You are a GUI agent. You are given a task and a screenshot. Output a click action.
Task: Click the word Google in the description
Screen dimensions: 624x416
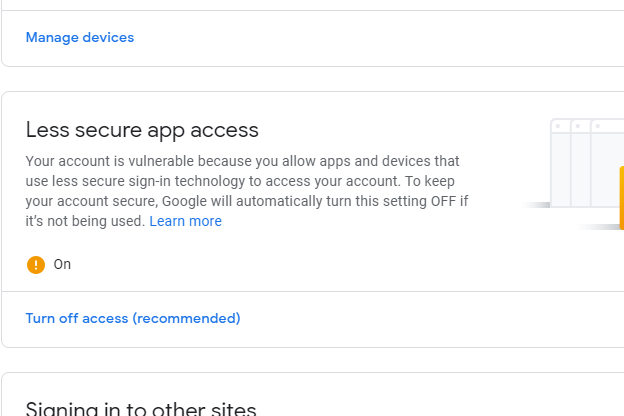coord(184,201)
